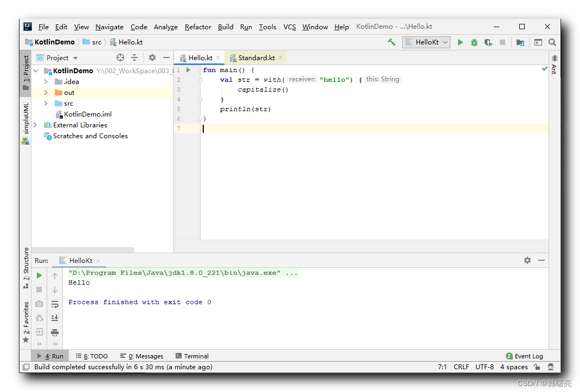Print the Run console output

click(x=55, y=332)
